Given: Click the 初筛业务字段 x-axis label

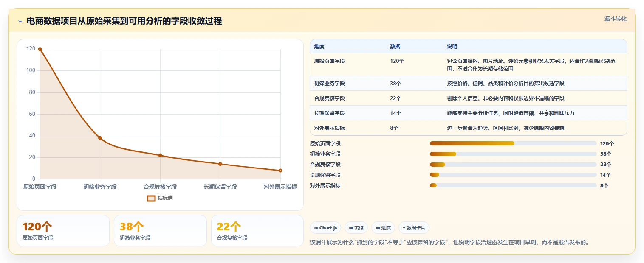Looking at the screenshot, I should click(x=100, y=187).
